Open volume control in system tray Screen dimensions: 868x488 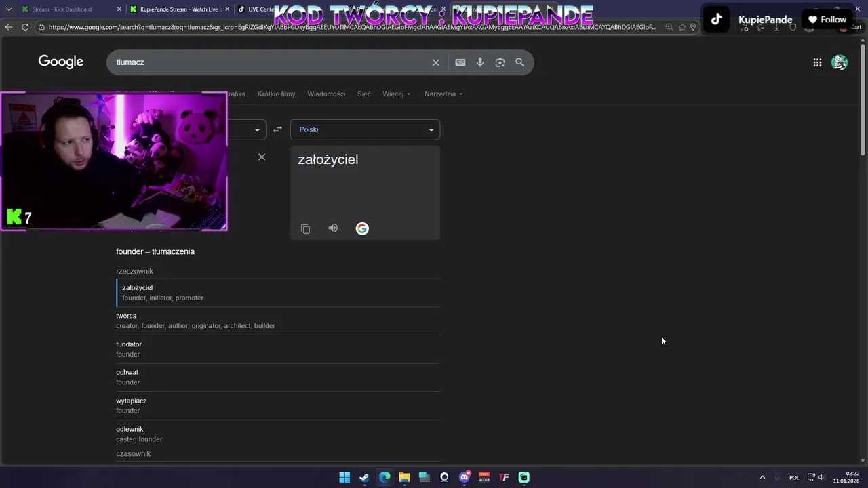[821, 477]
